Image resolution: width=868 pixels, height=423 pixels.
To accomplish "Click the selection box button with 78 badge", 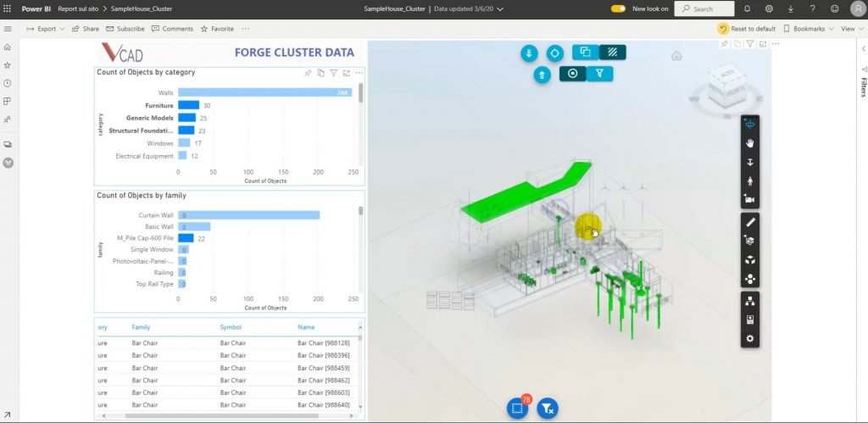I will pos(518,409).
